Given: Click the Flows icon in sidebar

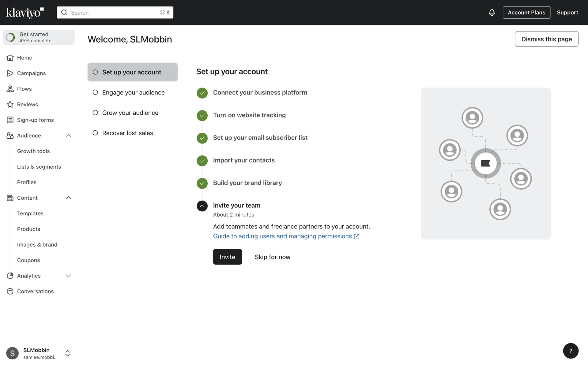Looking at the screenshot, I should click(x=10, y=89).
